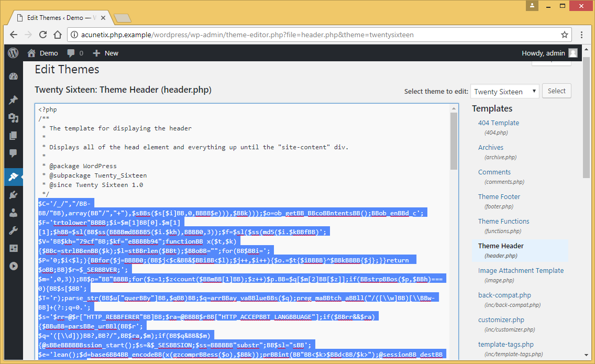
Task: Open the Settings sidebar icon
Action: pyautogui.click(x=13, y=248)
